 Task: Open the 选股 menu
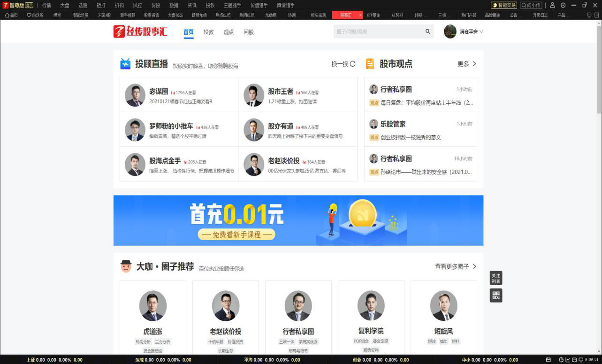[x=83, y=5]
